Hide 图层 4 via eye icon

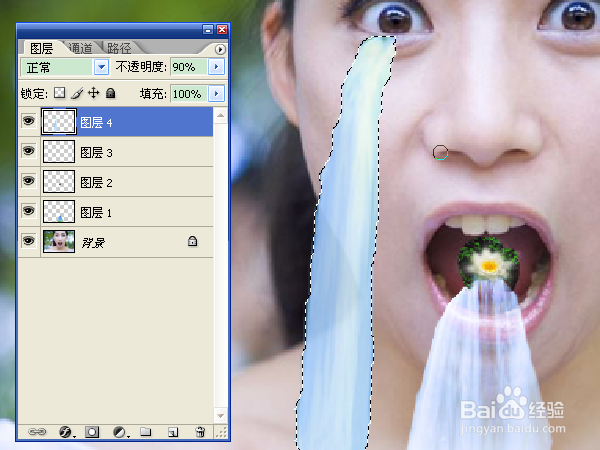tap(28, 121)
